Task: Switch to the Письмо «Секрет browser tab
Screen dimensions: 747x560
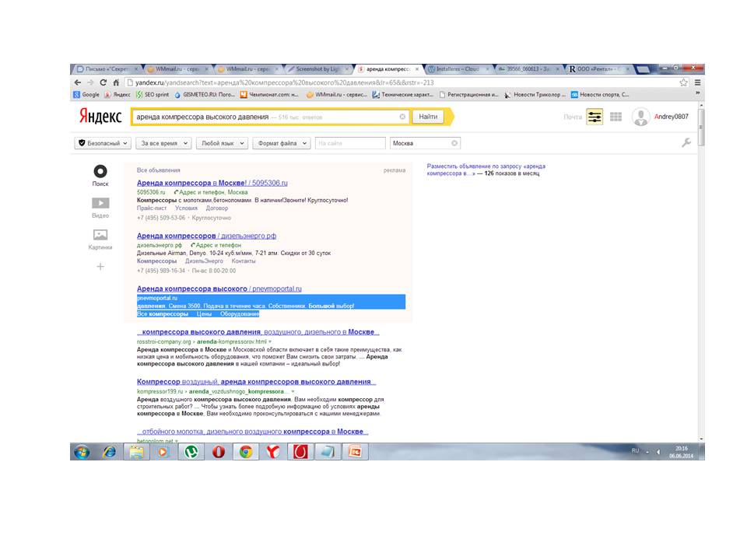Action: (107, 69)
